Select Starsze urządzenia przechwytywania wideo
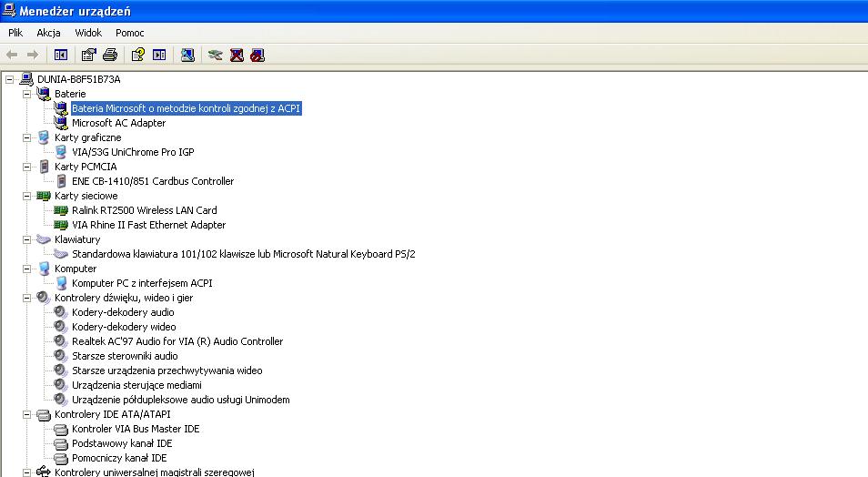This screenshot has width=868, height=477. (167, 370)
